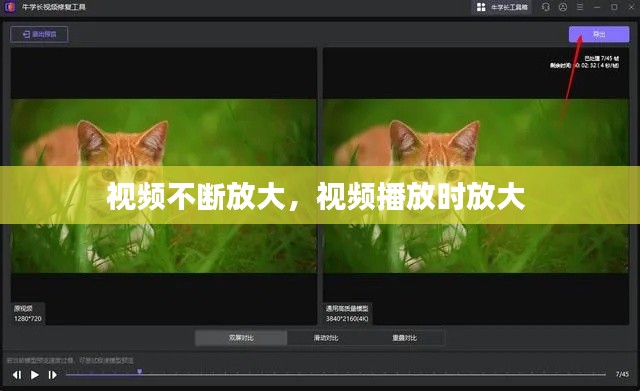Click the purple 导出 export button
Viewport: 640px width, 391px height.
pyautogui.click(x=599, y=34)
